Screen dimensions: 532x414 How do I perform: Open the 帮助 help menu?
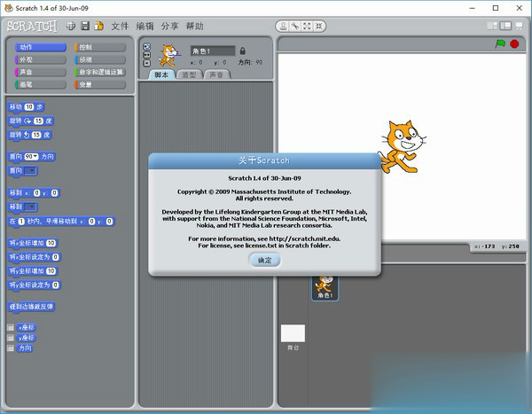(194, 26)
